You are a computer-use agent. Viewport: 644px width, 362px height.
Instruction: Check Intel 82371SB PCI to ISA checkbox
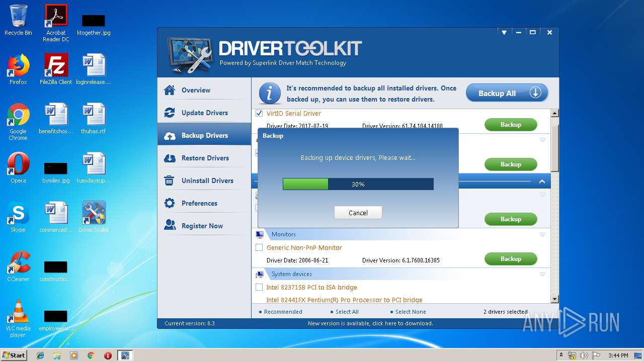click(259, 287)
